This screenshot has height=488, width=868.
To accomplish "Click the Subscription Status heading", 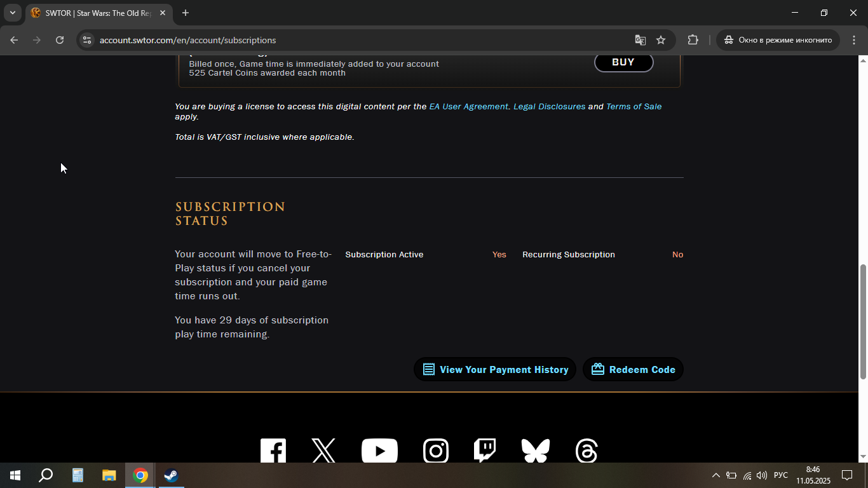I will (x=230, y=213).
